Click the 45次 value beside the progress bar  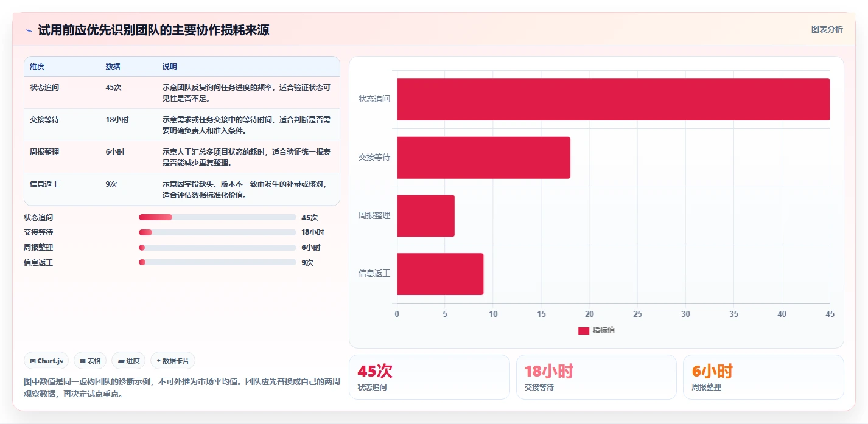309,218
